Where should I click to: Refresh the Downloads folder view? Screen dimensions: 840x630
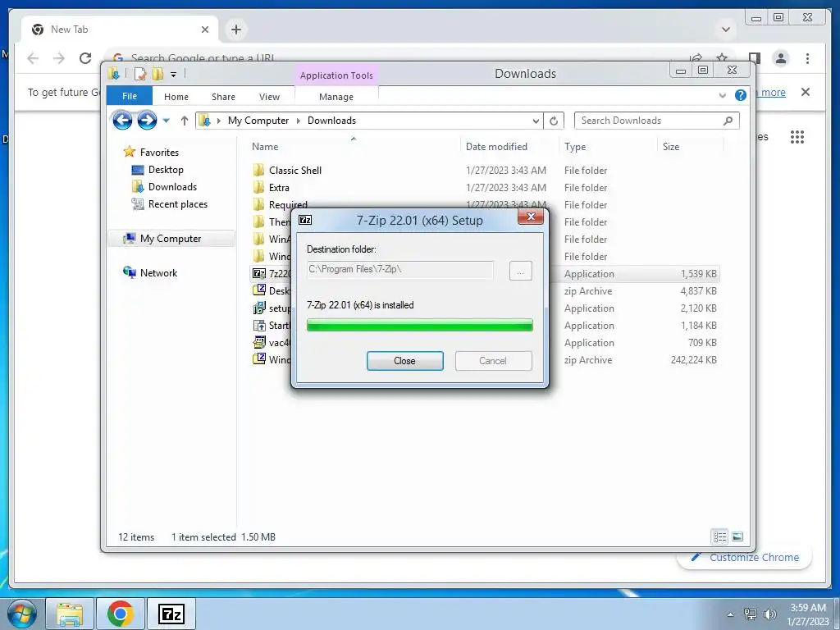[x=554, y=121]
